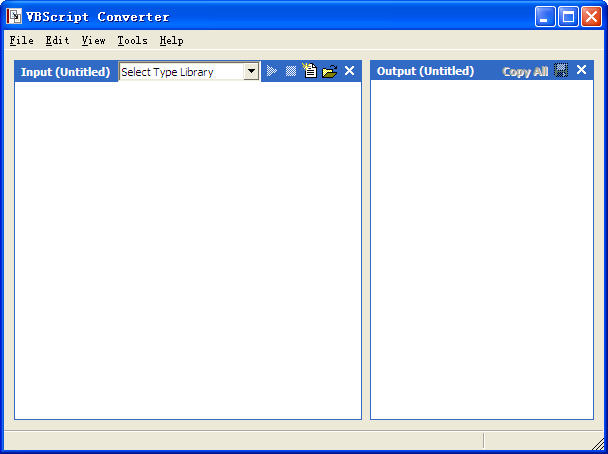Viewport: 608px width, 454px height.
Task: Click inside the Output text area
Action: pos(482,249)
